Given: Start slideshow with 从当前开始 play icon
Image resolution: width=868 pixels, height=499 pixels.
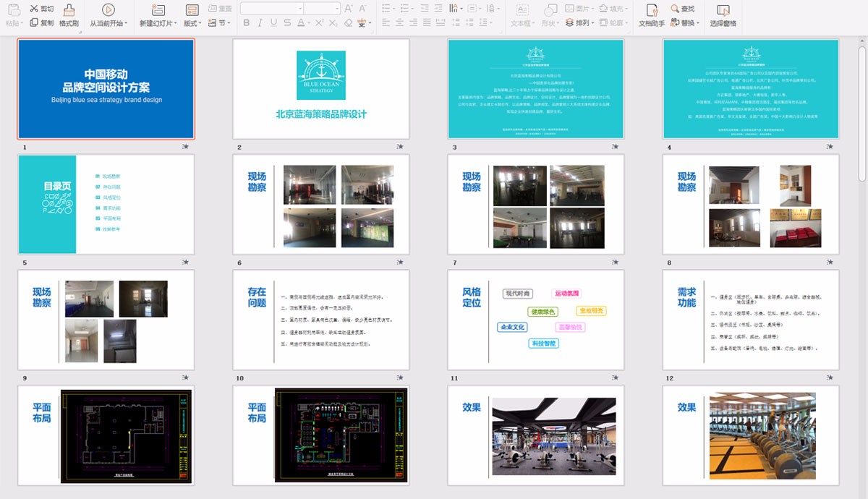Looking at the screenshot, I should 108,9.
